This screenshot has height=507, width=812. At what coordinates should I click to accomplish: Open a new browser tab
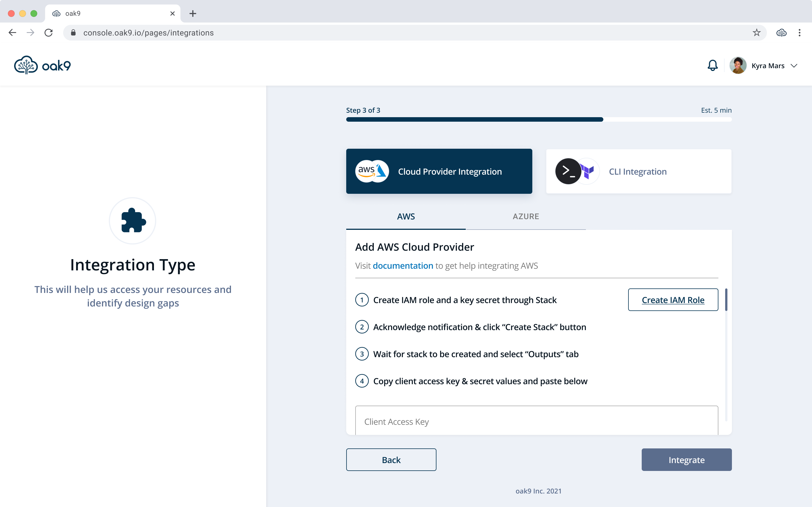(193, 14)
